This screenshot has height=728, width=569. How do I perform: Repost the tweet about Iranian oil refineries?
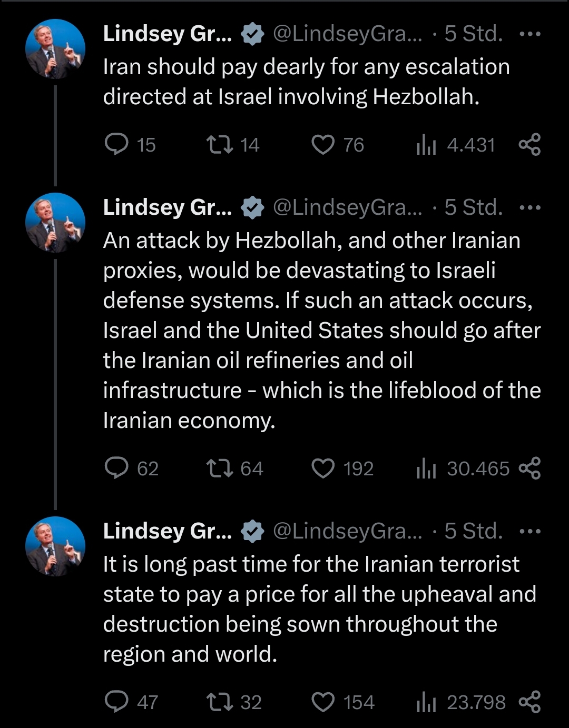pyautogui.click(x=220, y=468)
